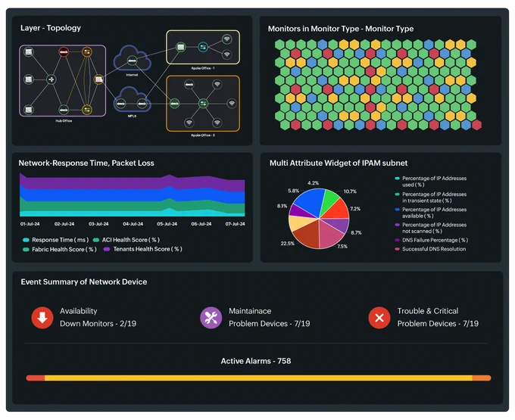Screen dimensions: 515x420
Task: Select 'Percentage of IP Addresses available ( % )' legend item
Action: click(x=431, y=213)
